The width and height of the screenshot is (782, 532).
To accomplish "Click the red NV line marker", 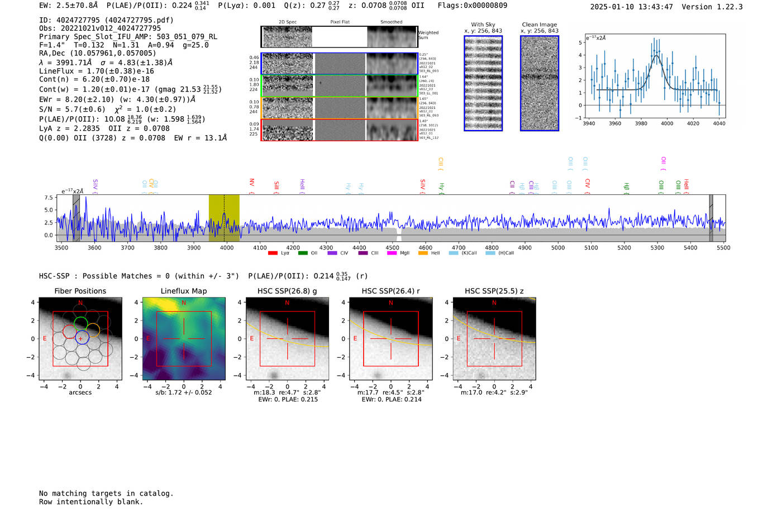I will 252,186.
